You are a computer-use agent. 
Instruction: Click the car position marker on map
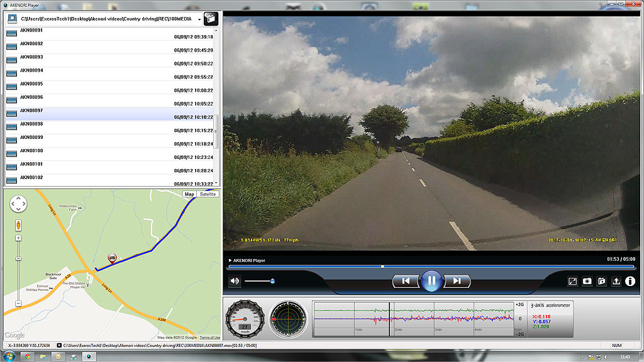point(112,258)
